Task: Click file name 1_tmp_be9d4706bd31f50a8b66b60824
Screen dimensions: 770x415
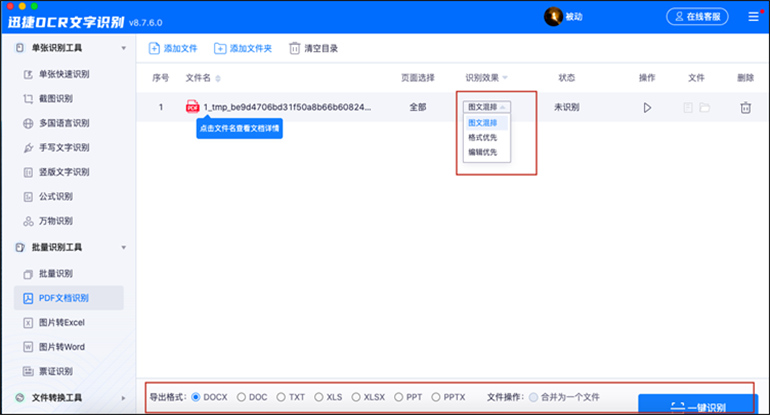Action: pyautogui.click(x=287, y=107)
